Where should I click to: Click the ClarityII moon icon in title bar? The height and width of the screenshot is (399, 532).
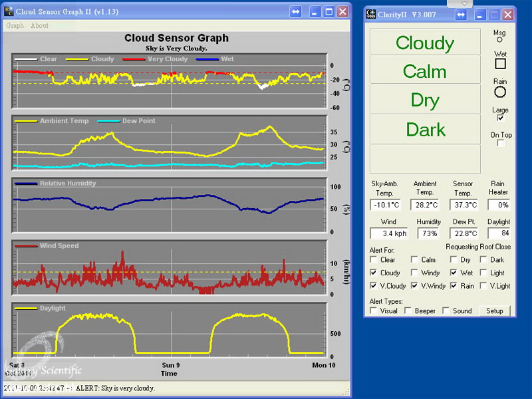point(371,15)
